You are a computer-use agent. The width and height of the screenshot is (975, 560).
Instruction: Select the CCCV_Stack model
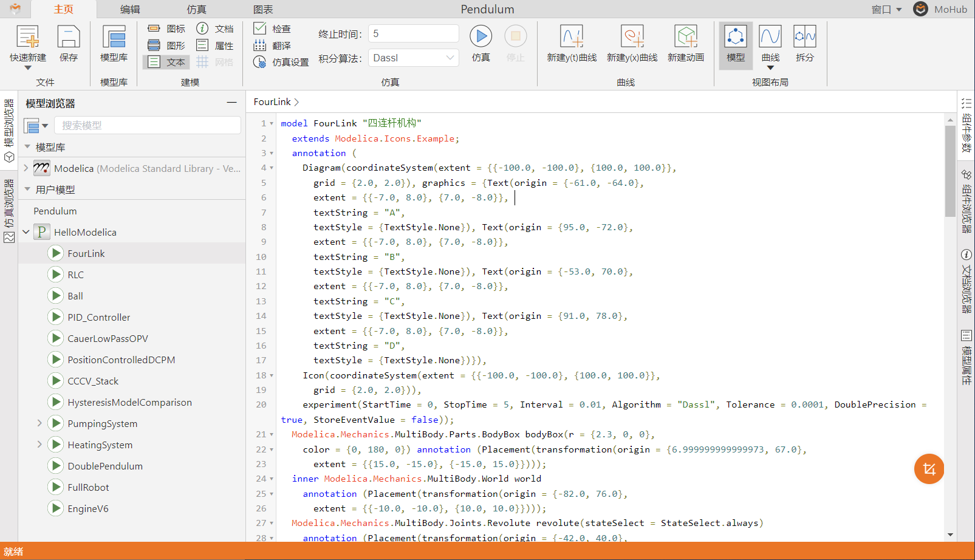93,381
